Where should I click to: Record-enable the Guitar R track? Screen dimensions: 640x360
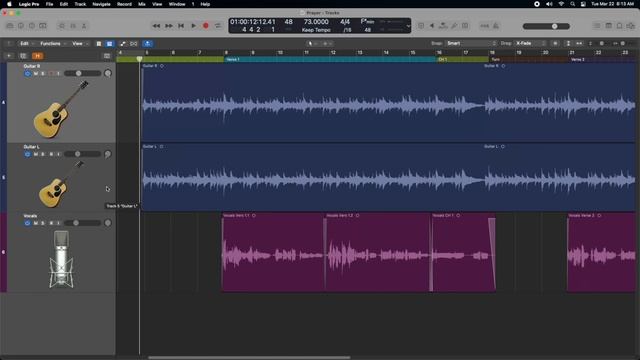point(51,73)
